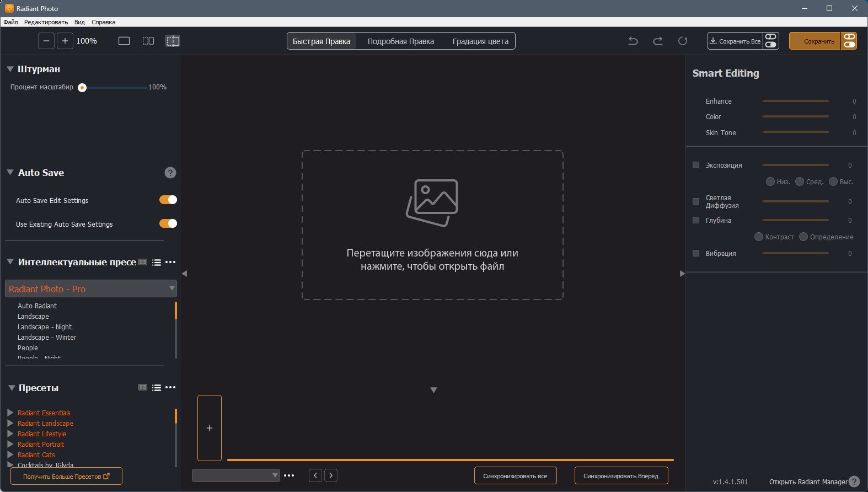Open Save All options toggle icon

[771, 41]
